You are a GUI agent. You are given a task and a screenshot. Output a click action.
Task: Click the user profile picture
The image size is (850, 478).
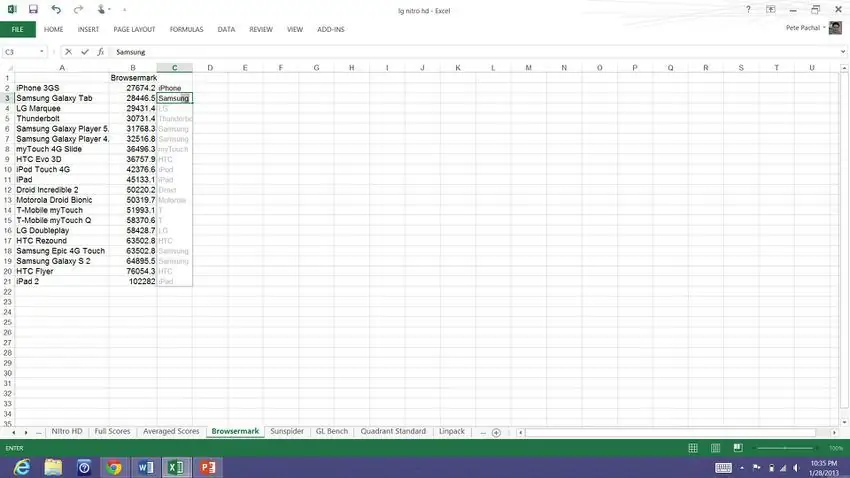pos(835,28)
